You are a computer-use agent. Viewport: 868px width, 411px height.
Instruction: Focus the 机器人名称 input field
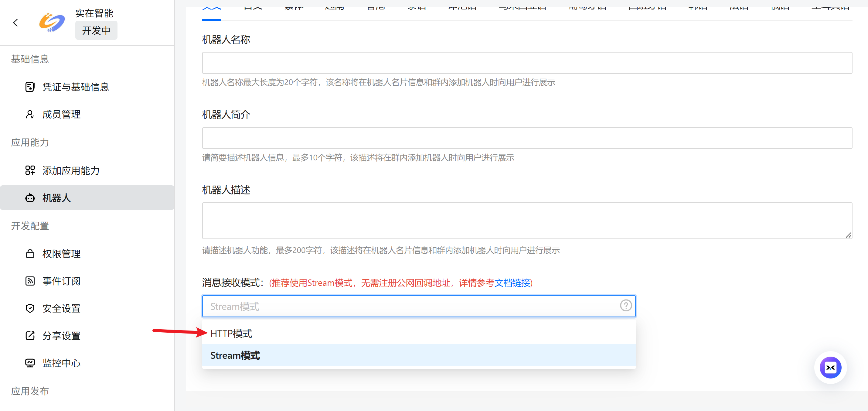[527, 63]
